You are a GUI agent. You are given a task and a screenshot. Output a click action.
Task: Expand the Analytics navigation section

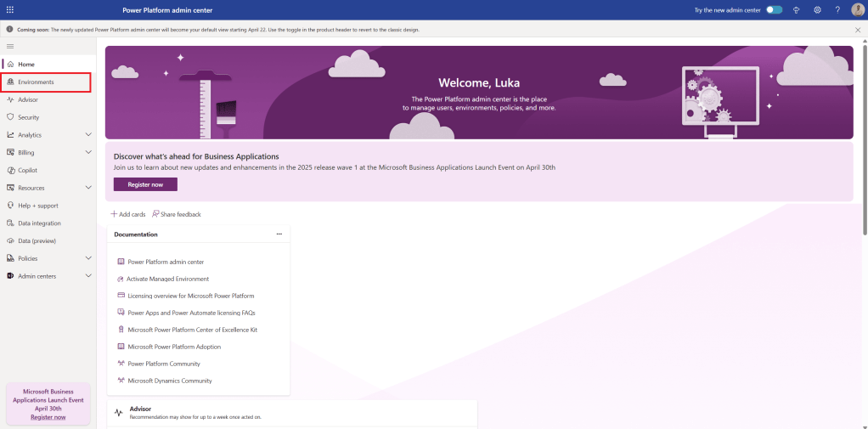click(x=88, y=135)
